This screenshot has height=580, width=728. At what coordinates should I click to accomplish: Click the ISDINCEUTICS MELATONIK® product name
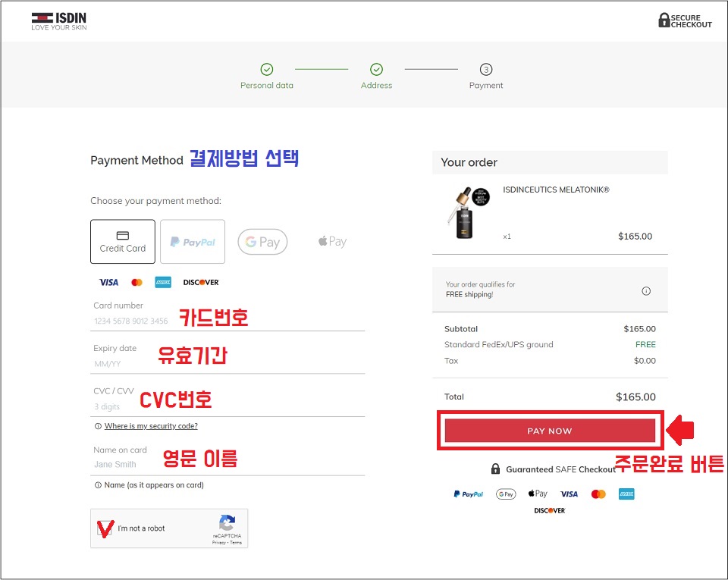[556, 190]
